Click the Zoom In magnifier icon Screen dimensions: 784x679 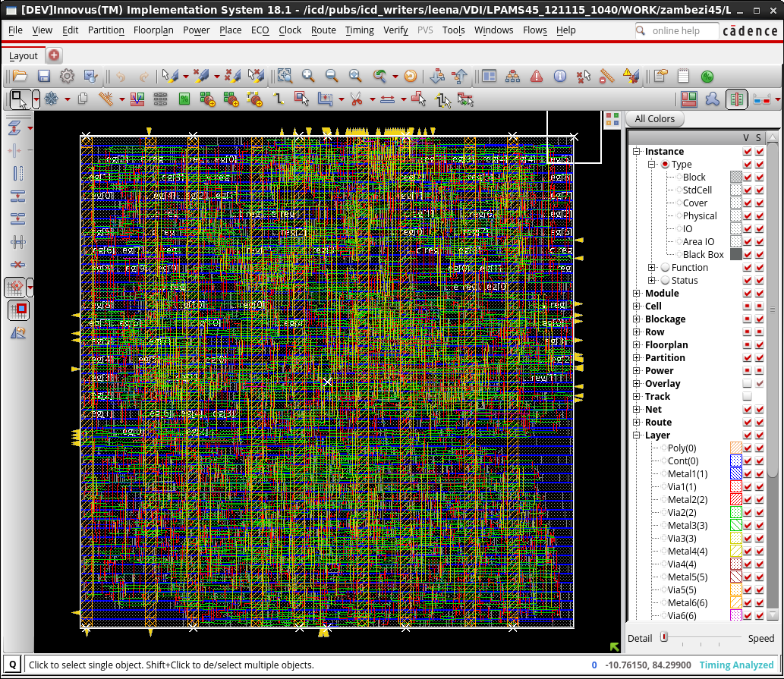308,76
